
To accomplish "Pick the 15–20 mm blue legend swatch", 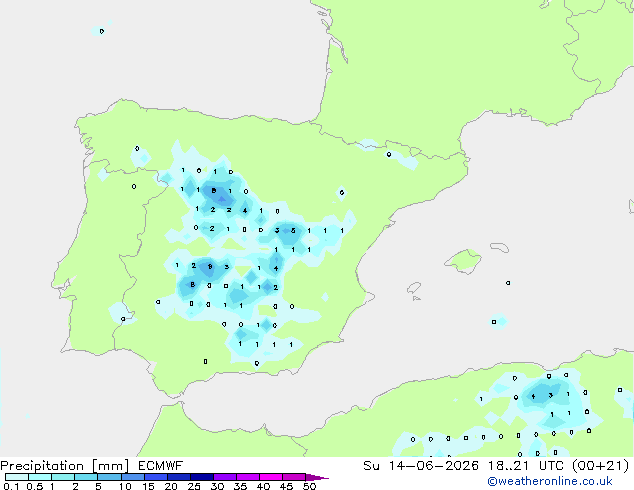I will pos(155,477).
